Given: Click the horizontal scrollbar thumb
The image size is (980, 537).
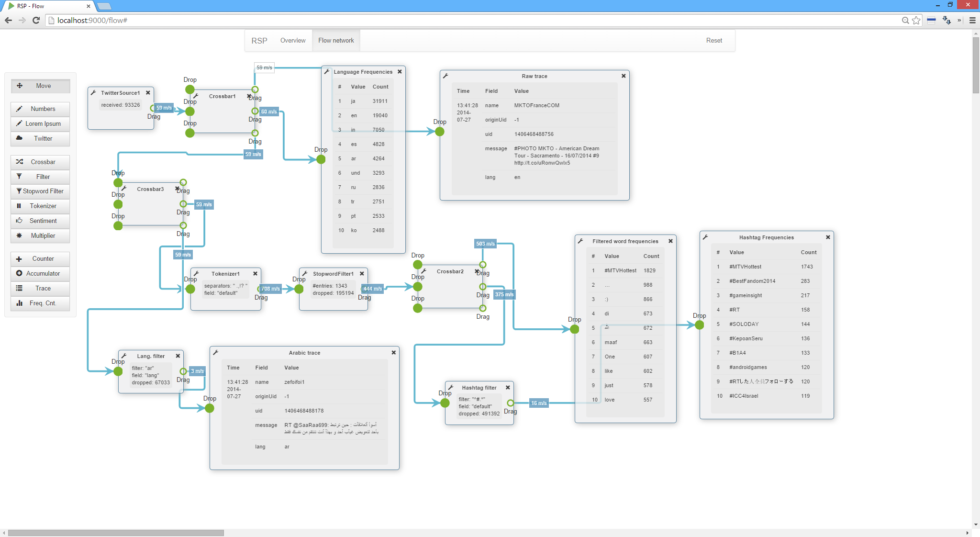Looking at the screenshot, I should pos(116,533).
